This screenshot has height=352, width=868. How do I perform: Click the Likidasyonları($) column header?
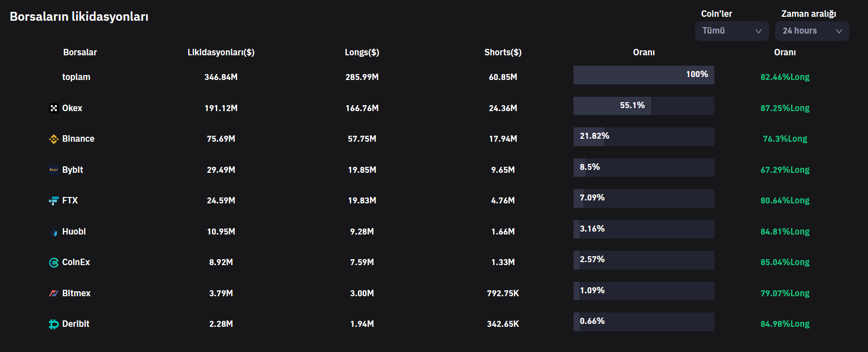221,52
